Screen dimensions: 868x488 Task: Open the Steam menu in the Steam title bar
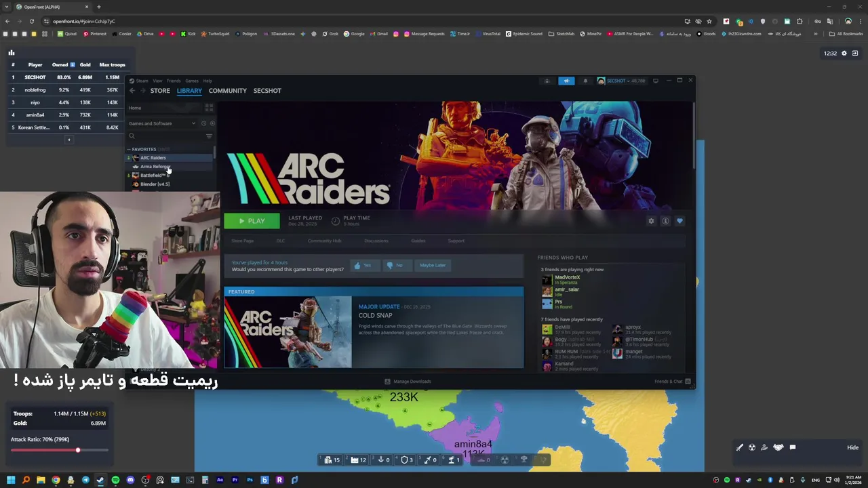pyautogui.click(x=142, y=81)
